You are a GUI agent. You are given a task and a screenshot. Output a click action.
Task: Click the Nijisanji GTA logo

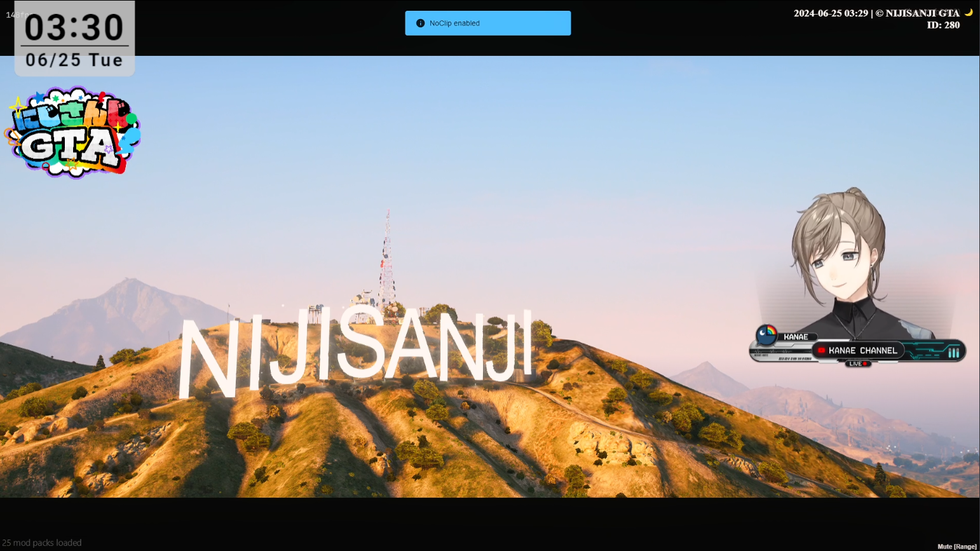click(x=72, y=132)
